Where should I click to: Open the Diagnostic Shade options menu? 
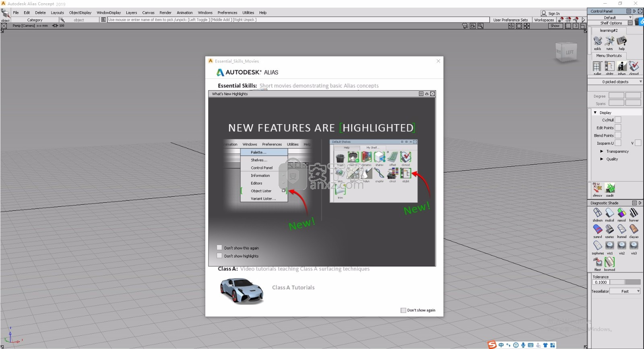pos(634,203)
